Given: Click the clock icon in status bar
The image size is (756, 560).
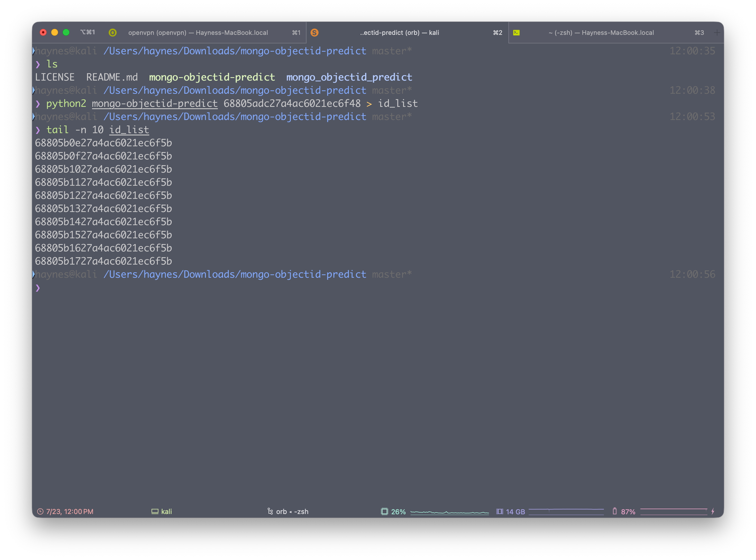Looking at the screenshot, I should (40, 511).
